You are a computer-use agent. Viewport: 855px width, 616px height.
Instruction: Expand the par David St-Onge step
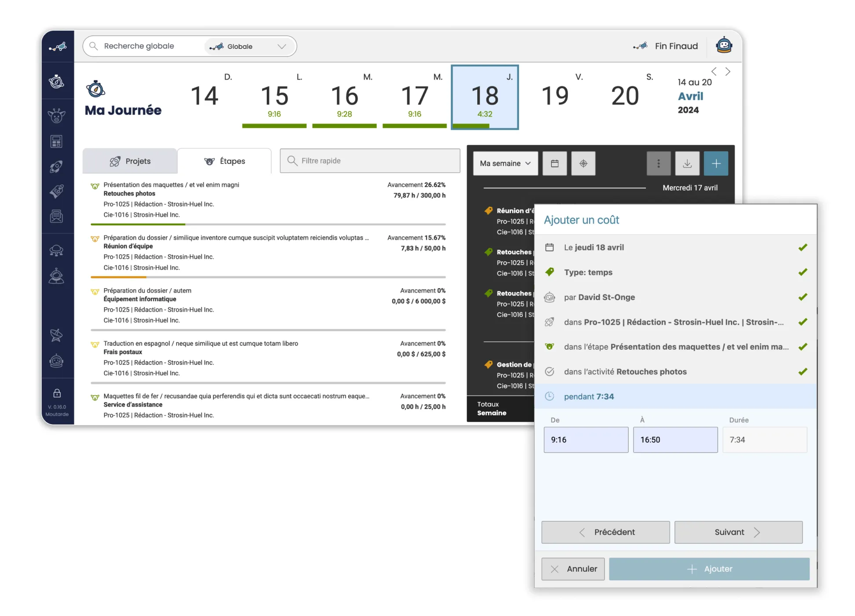(x=676, y=297)
